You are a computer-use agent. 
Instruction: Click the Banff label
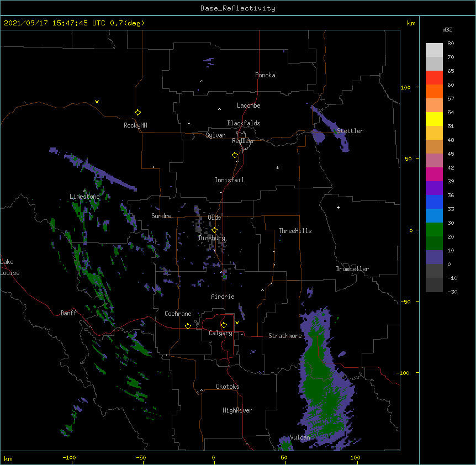coord(68,313)
